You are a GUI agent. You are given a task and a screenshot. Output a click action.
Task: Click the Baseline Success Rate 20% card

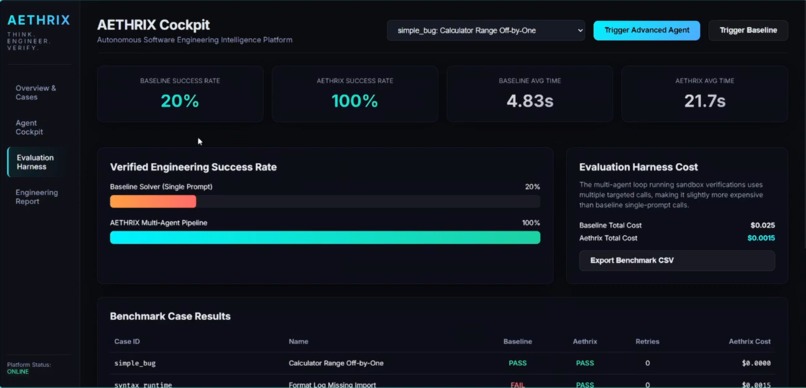[180, 94]
